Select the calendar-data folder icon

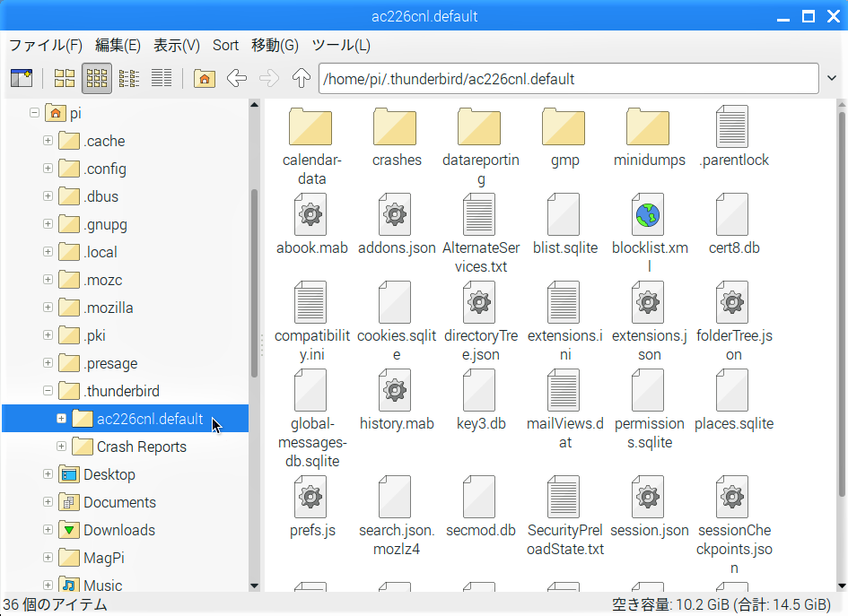click(x=310, y=126)
